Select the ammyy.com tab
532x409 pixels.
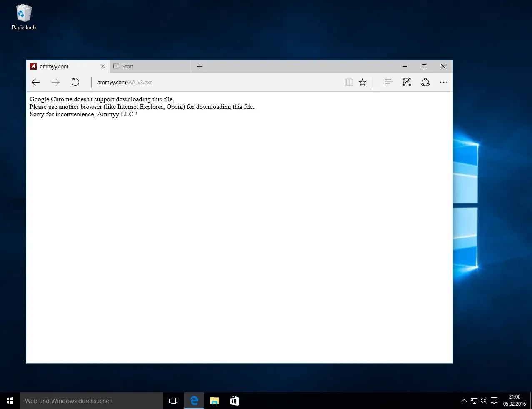[62, 67]
